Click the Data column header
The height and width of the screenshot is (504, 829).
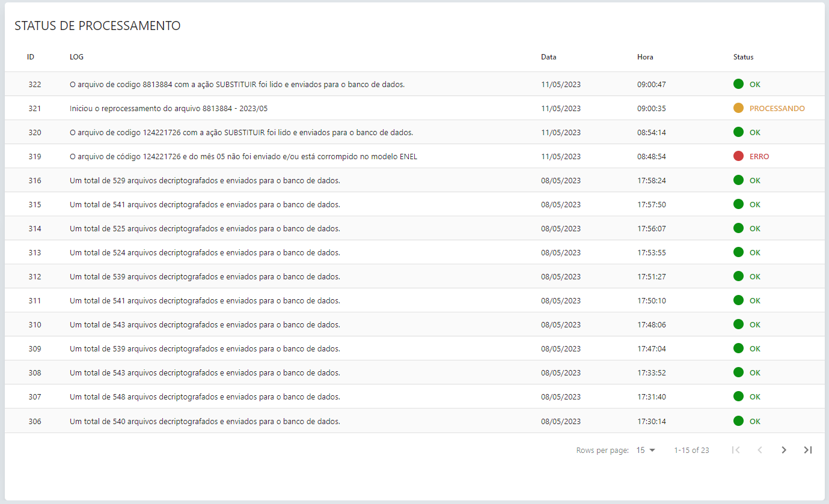tap(548, 57)
